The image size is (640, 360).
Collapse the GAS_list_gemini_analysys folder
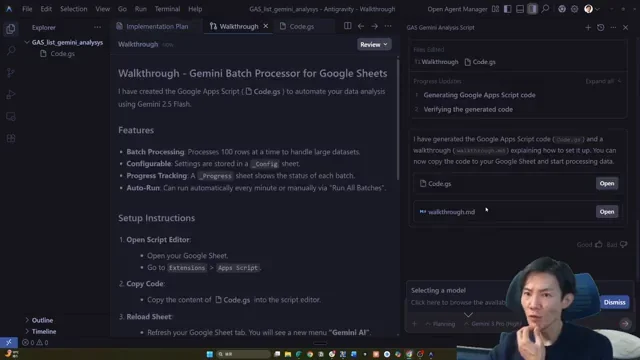point(64,42)
